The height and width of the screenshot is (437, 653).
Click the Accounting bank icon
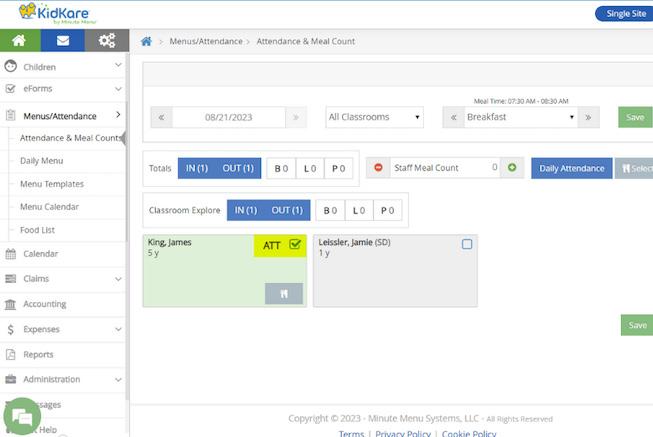pyautogui.click(x=10, y=304)
